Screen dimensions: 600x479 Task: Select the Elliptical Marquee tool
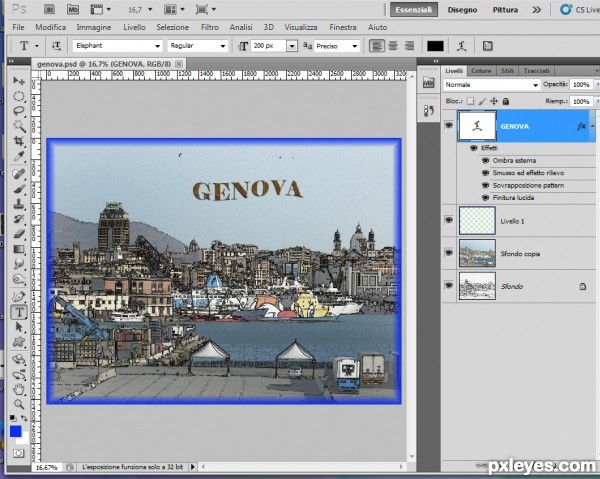pyautogui.click(x=19, y=96)
